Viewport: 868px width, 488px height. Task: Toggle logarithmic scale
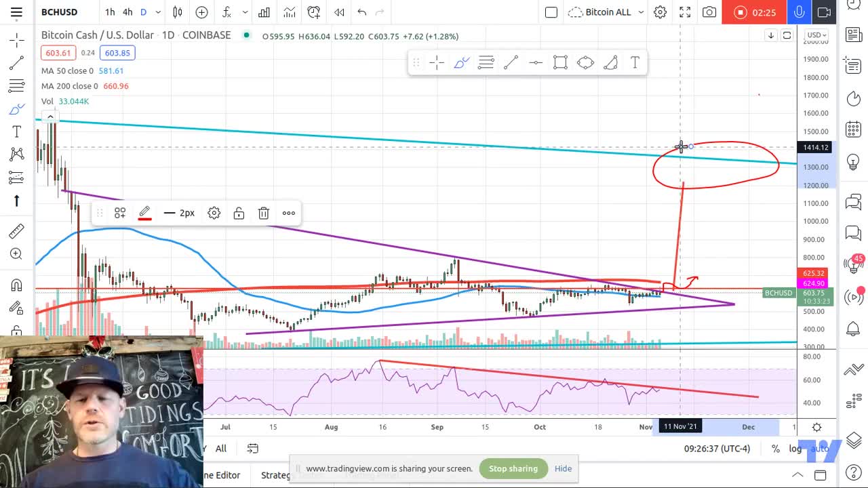tap(795, 449)
